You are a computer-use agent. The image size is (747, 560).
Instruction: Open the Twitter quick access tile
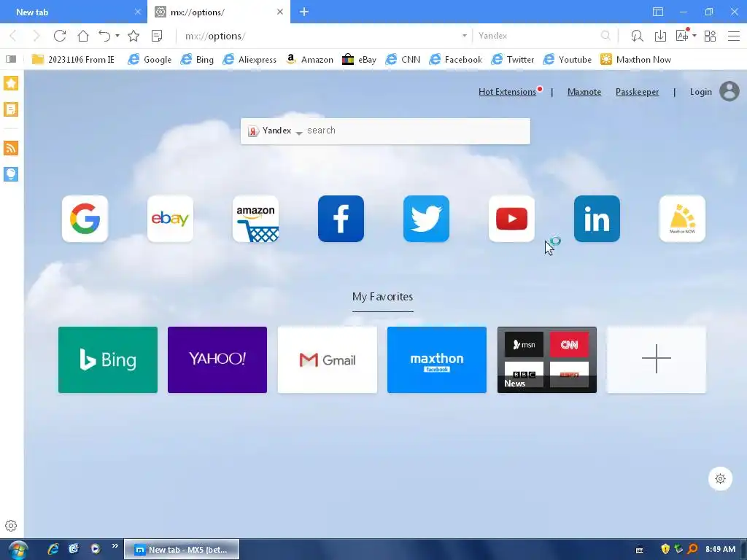pyautogui.click(x=426, y=219)
